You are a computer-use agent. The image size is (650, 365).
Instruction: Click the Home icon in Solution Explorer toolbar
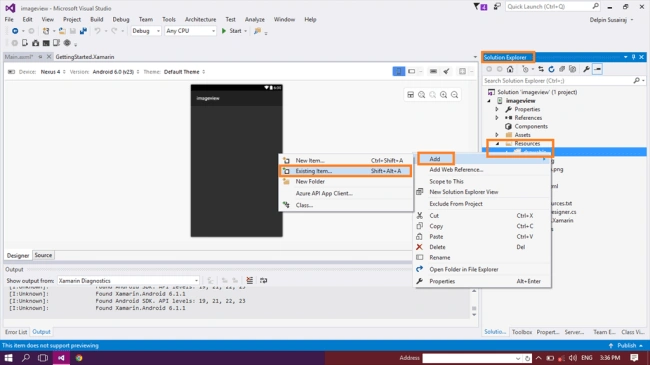[510, 69]
